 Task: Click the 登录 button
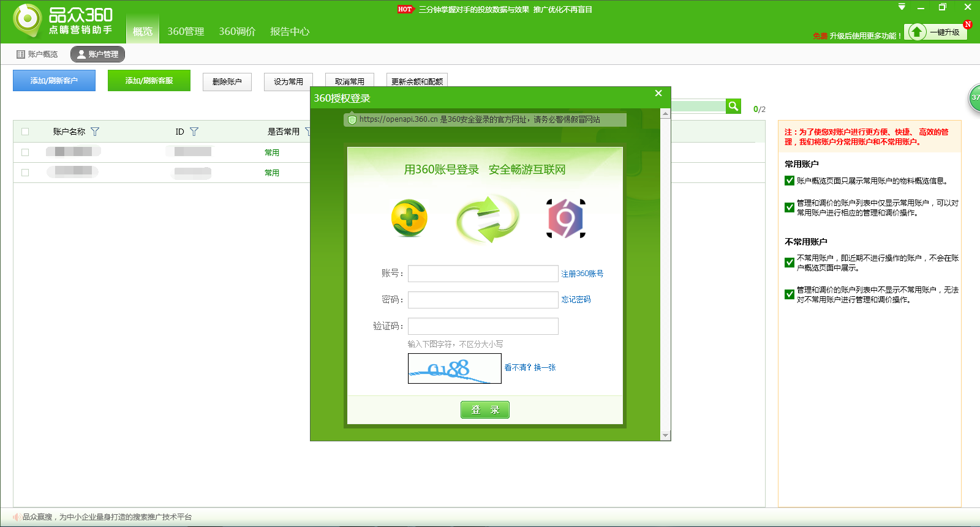pos(485,410)
